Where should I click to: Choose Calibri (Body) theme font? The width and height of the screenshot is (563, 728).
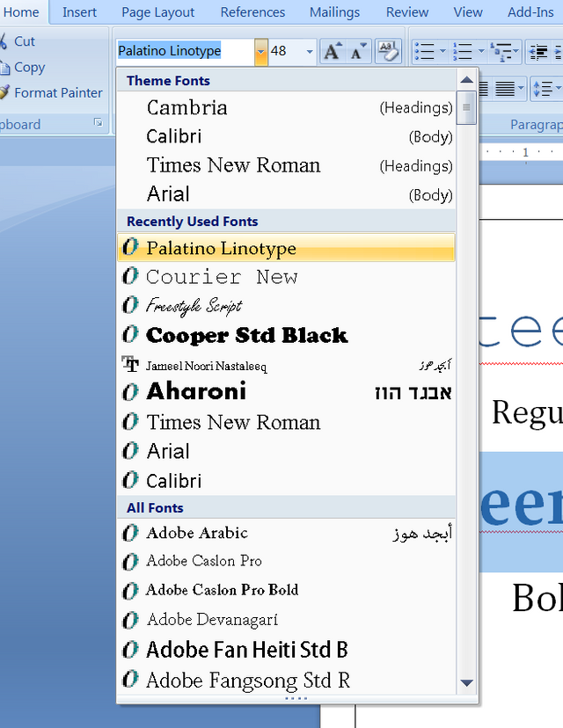click(x=286, y=136)
